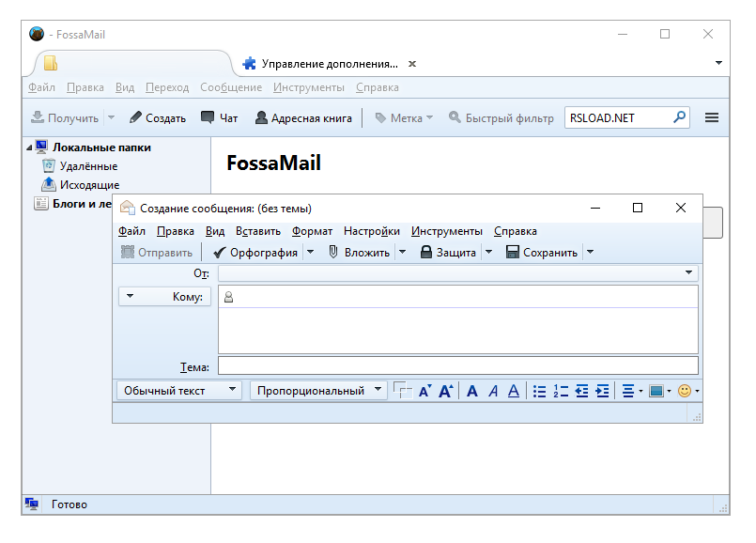Toggle italic formatting

point(493,391)
